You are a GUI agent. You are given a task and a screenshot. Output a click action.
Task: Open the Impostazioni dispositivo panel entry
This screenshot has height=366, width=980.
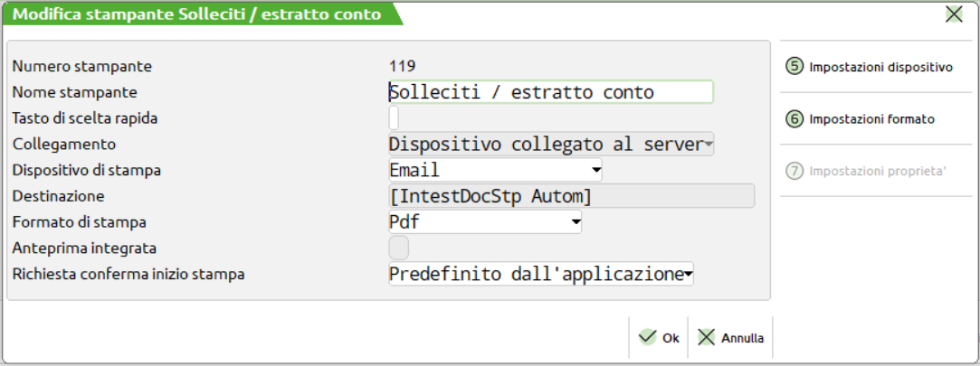880,67
